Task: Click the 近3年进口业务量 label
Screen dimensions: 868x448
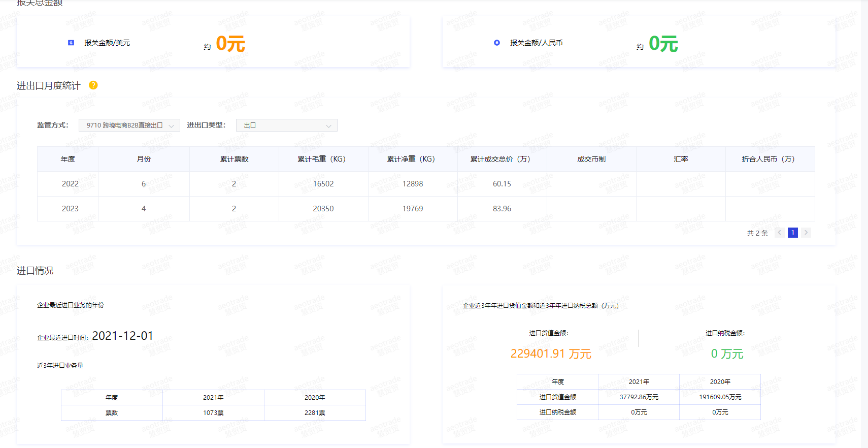Action: (60, 366)
